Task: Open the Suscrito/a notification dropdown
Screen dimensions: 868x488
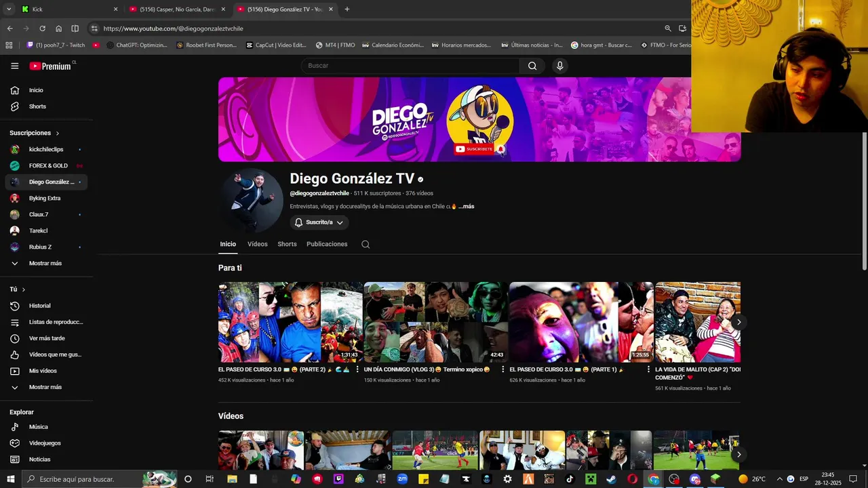Action: pyautogui.click(x=319, y=222)
